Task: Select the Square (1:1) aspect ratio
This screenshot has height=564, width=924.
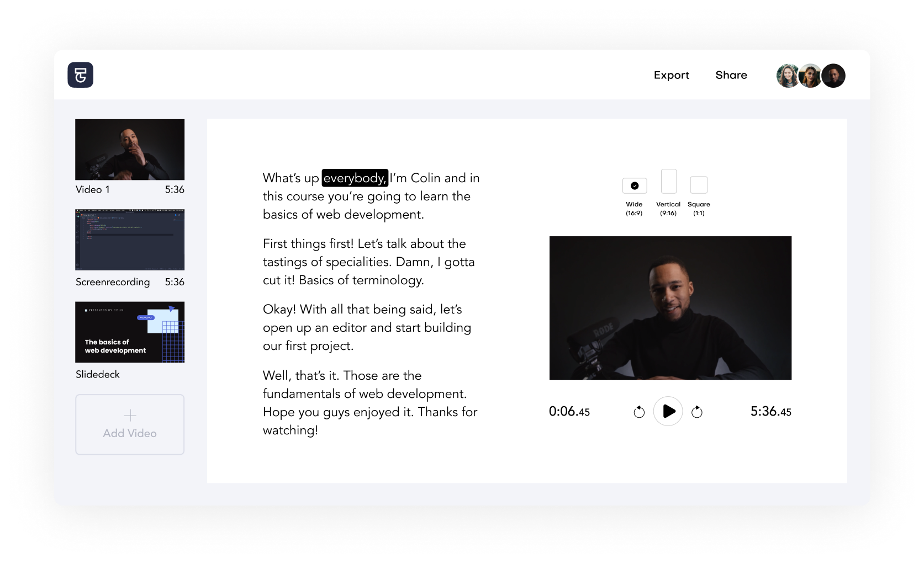Action: pos(699,185)
